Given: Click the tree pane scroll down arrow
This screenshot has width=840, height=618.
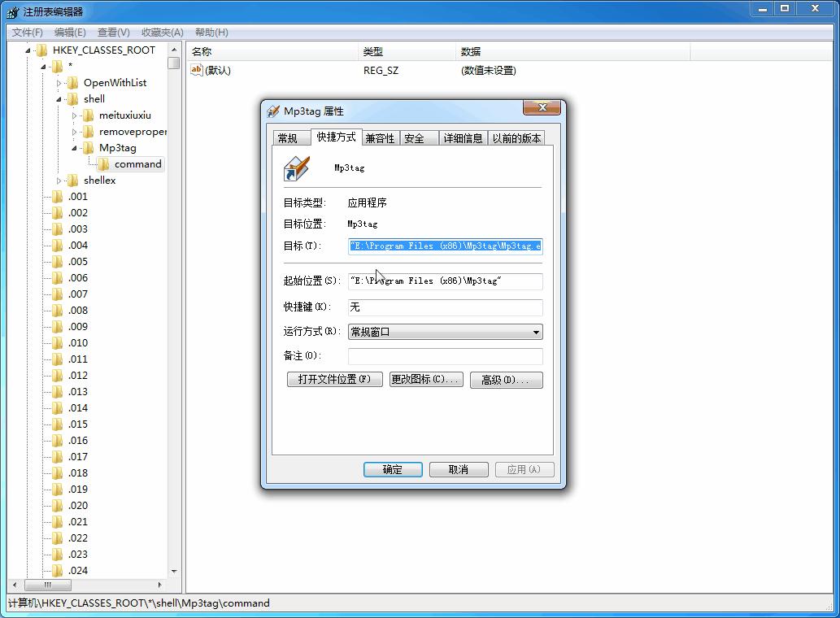Looking at the screenshot, I should pyautogui.click(x=173, y=572).
